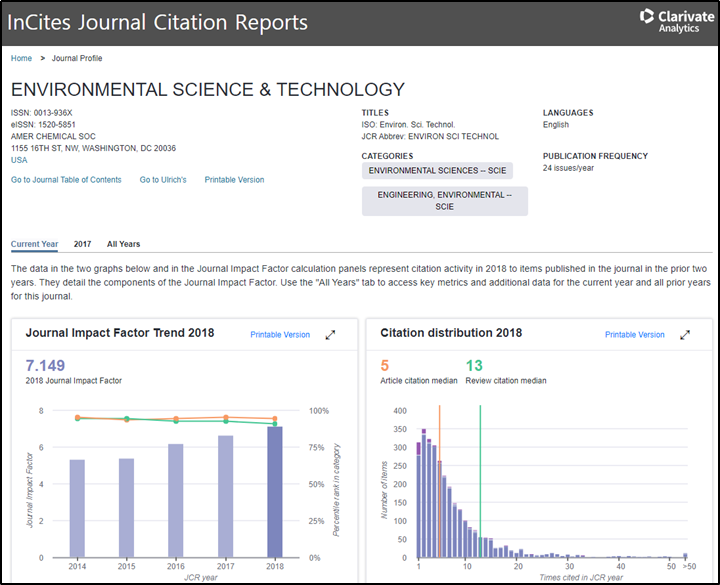Switch to the All Years tab
The image size is (720, 585).
pyautogui.click(x=124, y=244)
